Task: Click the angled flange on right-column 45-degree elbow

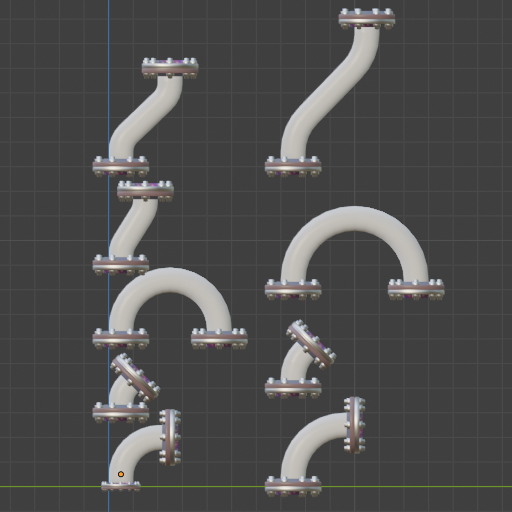Action: [311, 344]
